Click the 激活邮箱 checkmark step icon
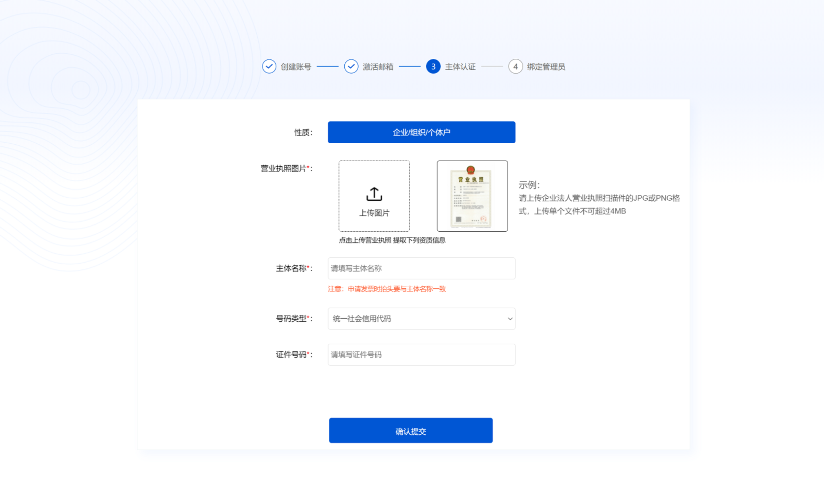The image size is (824, 504). (x=351, y=67)
